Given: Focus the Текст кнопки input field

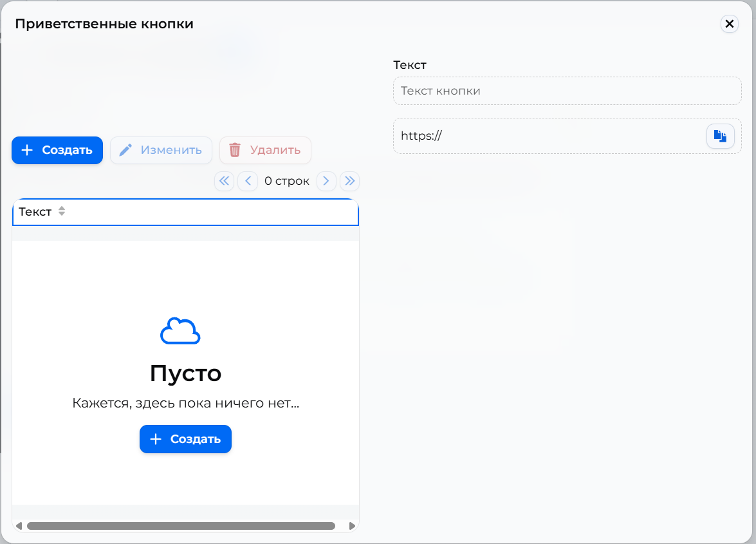Looking at the screenshot, I should (x=567, y=91).
